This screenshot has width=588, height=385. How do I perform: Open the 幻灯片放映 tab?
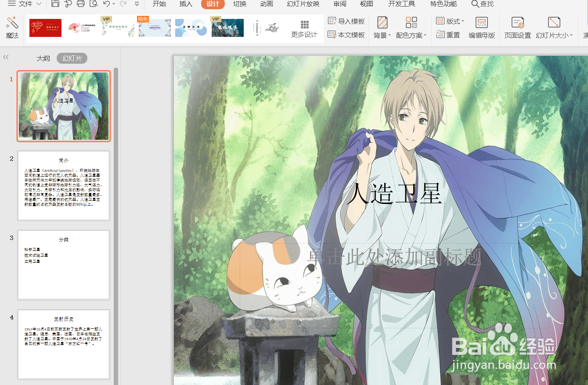[x=303, y=4]
